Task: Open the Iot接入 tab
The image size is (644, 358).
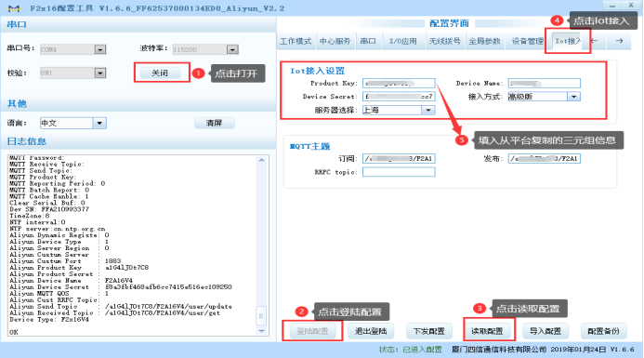Action: [x=568, y=41]
